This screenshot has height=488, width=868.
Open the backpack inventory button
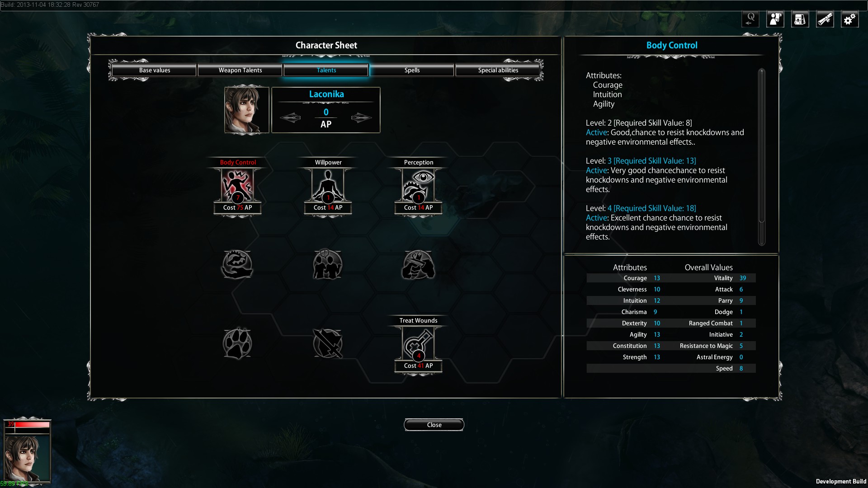click(x=800, y=19)
